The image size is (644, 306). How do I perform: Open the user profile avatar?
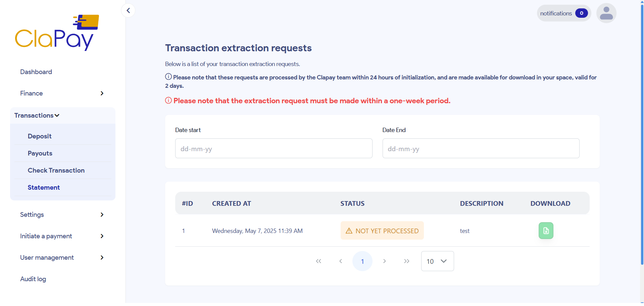(606, 13)
